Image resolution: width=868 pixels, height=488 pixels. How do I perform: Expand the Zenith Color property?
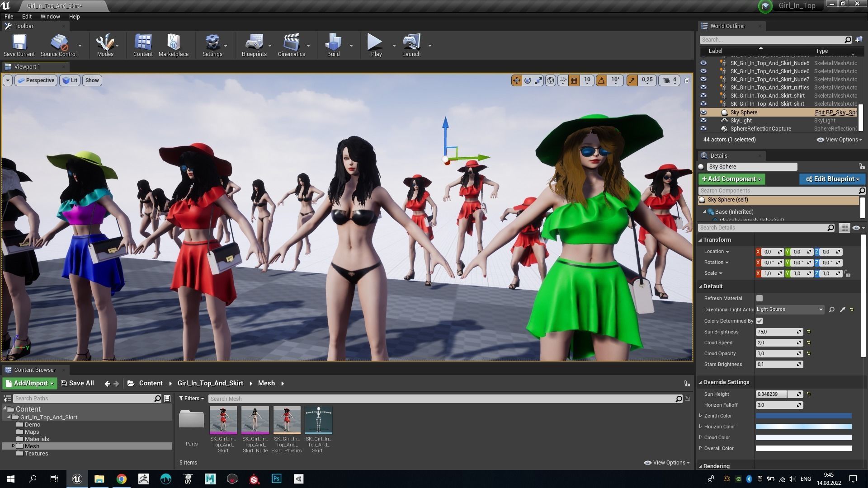[701, 416]
